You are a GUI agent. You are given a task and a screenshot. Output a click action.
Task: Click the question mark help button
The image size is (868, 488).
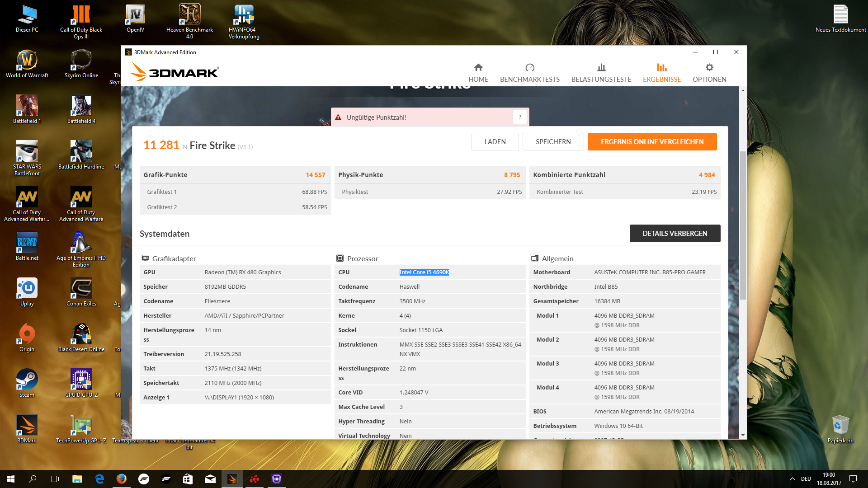pos(520,117)
